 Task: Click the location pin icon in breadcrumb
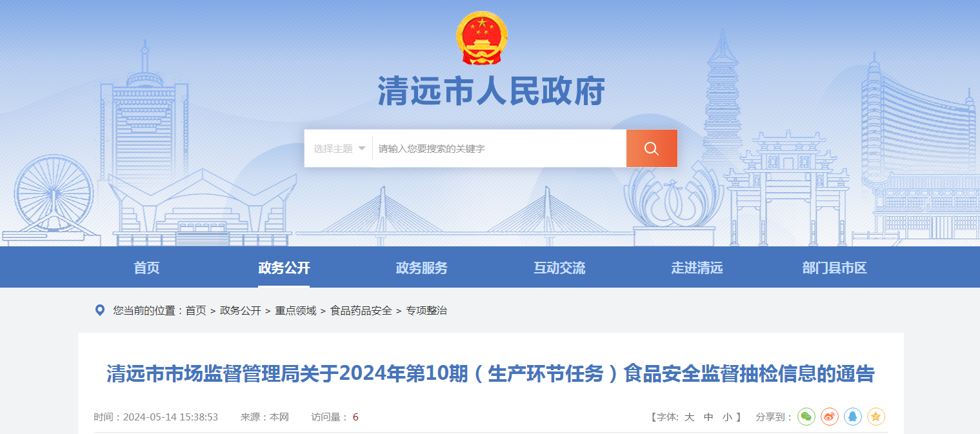point(100,311)
